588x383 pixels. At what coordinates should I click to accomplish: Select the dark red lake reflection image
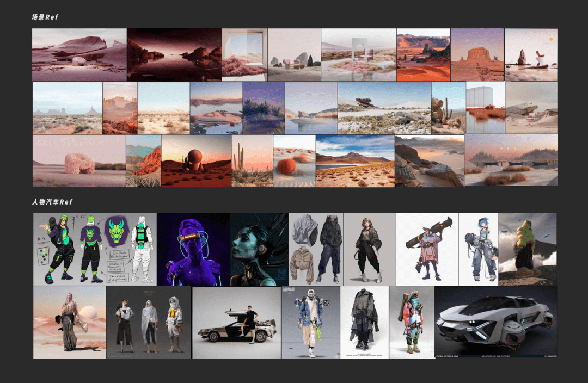click(174, 54)
